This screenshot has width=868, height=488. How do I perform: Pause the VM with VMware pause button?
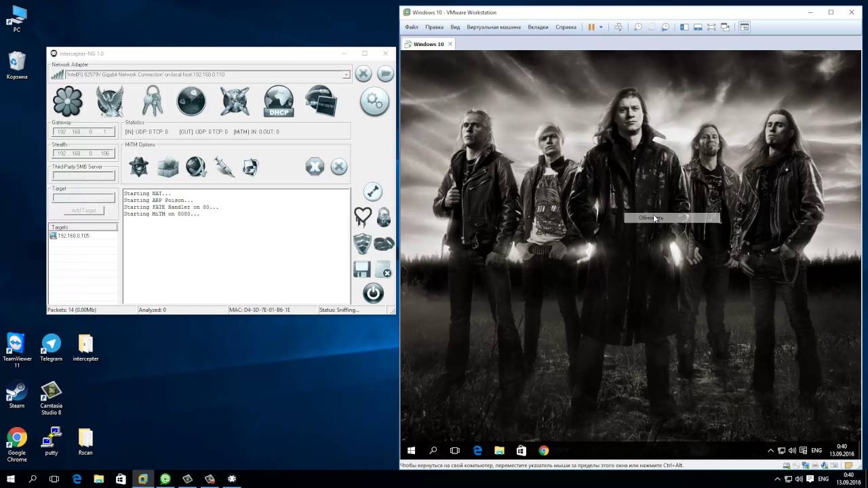pyautogui.click(x=591, y=27)
